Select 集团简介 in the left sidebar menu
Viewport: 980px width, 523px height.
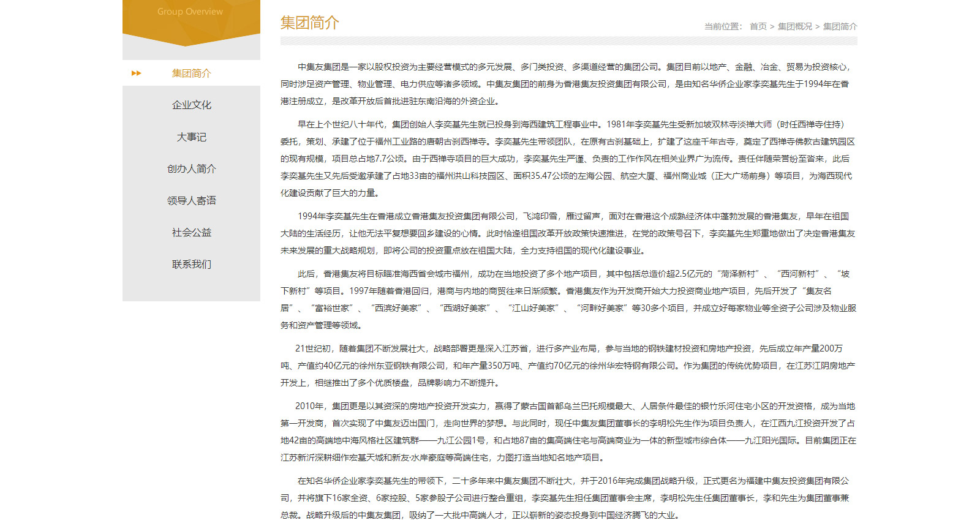click(191, 73)
